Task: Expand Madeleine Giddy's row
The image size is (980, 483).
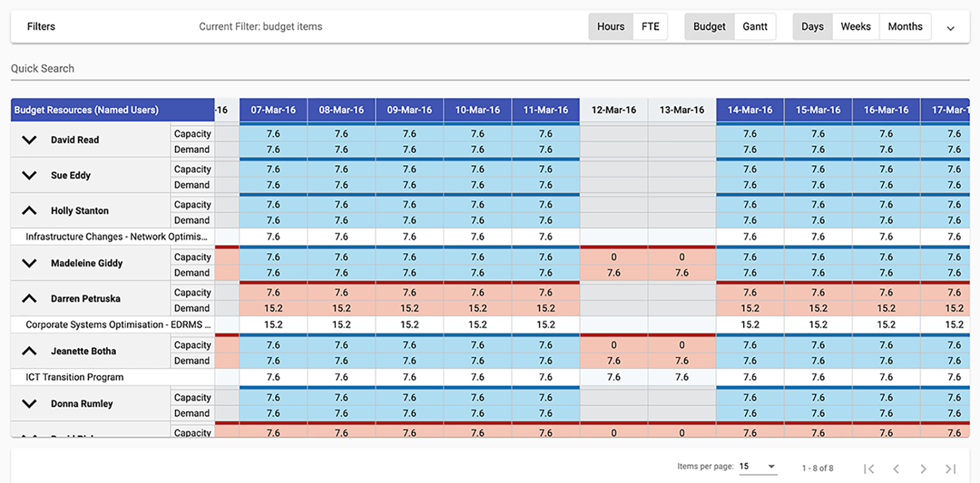Action: tap(29, 263)
